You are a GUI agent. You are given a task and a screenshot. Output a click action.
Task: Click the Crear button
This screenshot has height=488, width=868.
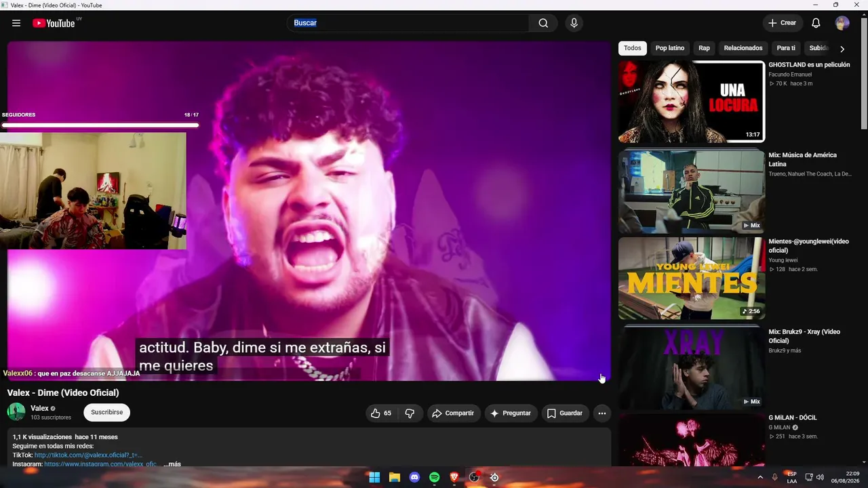782,23
